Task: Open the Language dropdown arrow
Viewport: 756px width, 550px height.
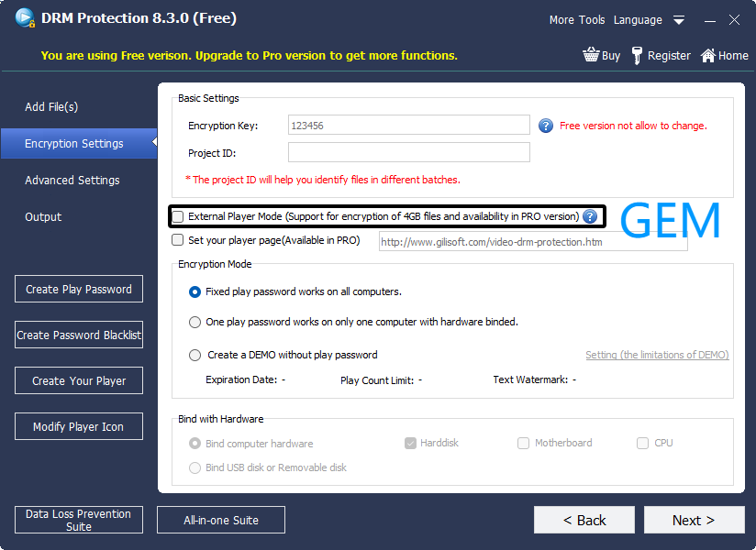Action: [x=679, y=20]
